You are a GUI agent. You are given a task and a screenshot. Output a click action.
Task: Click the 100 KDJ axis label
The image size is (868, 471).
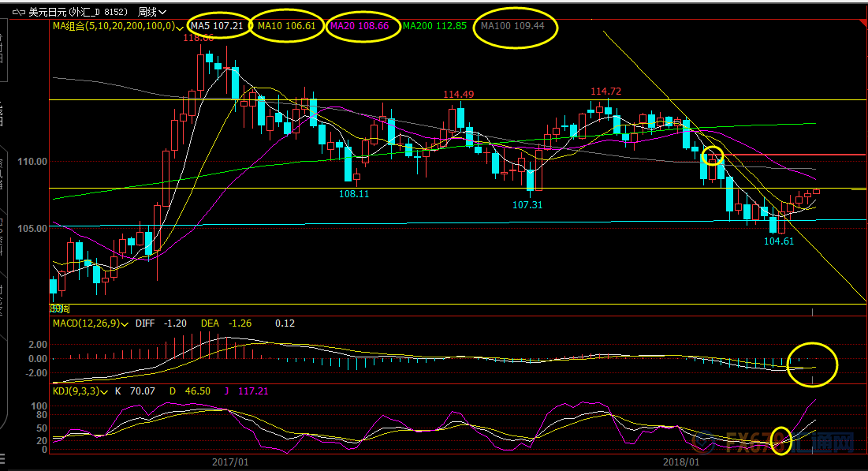coord(39,406)
